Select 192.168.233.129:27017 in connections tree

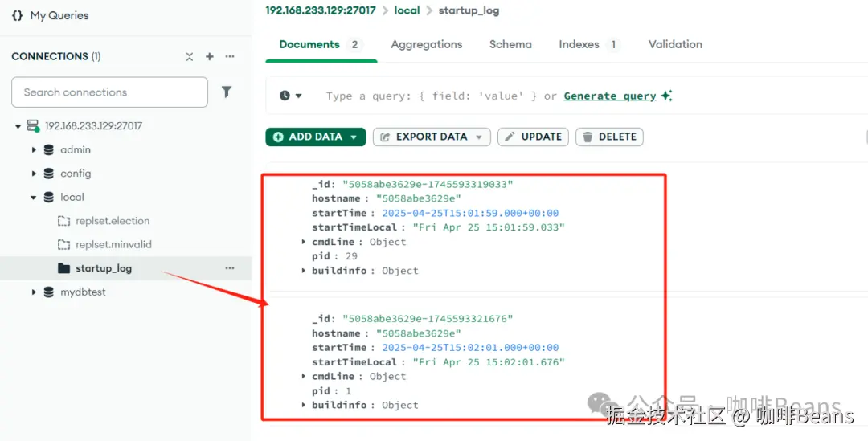pos(93,126)
